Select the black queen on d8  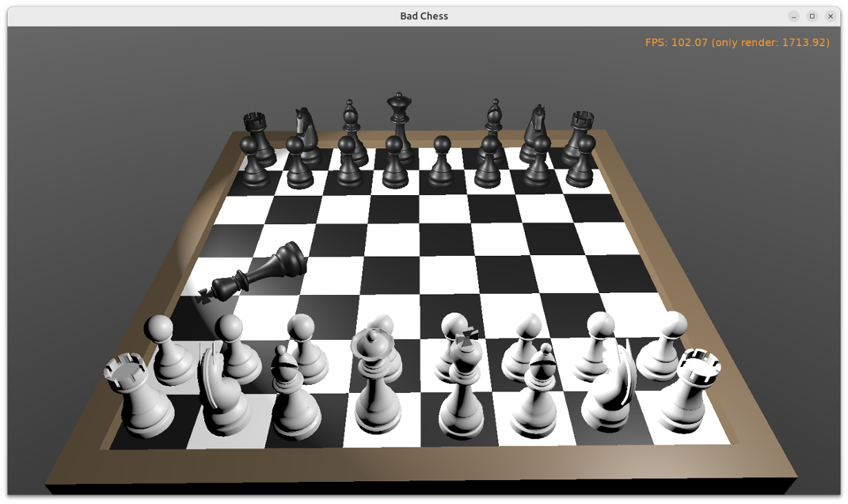click(400, 128)
